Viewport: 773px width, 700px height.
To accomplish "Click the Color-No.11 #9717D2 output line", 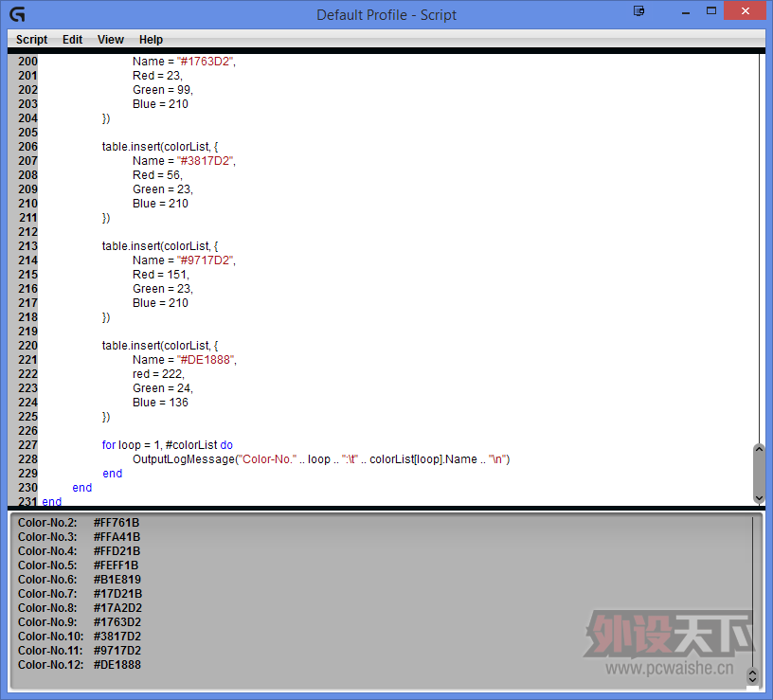I will (x=80, y=651).
